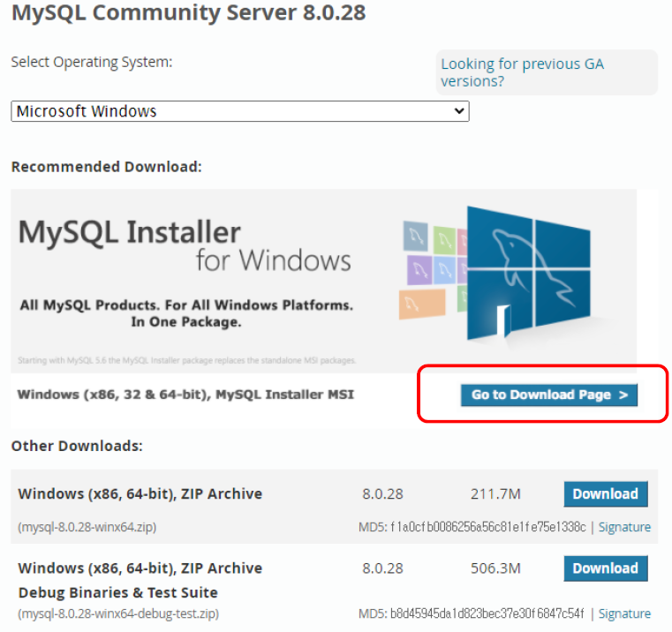Click version 8.0.28 in the 506.3M row

click(x=382, y=568)
